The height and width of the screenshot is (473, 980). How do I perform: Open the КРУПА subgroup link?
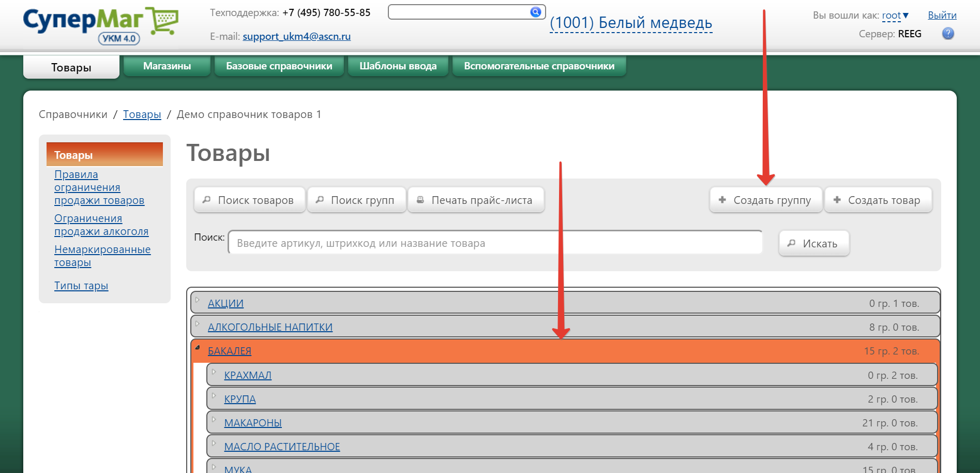240,399
